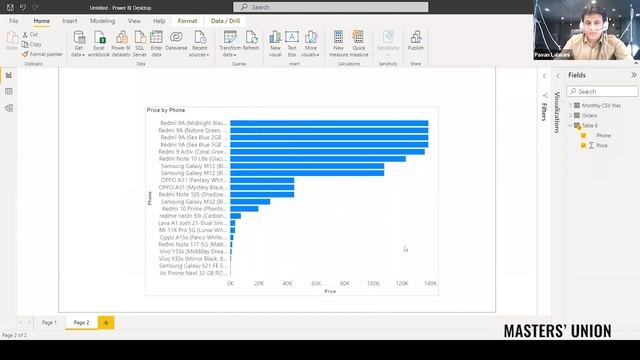Viewport: 640px width, 360px height.
Task: Click the Redo arrow in title bar
Action: 36,7
